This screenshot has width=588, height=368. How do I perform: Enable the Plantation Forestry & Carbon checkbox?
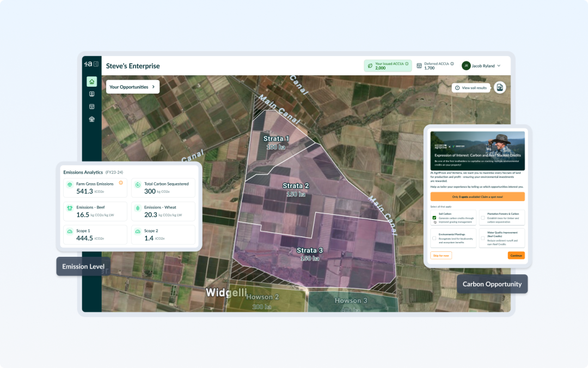point(483,218)
